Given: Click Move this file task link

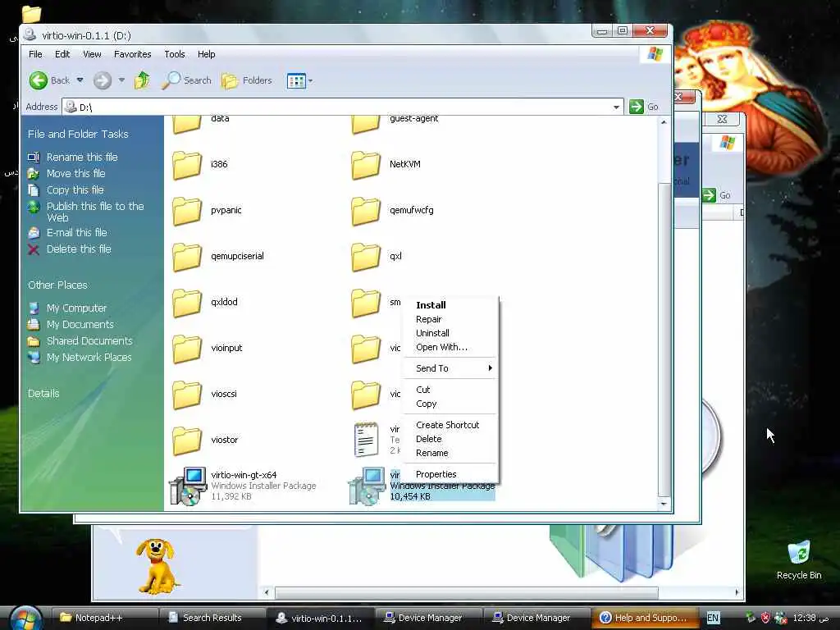Looking at the screenshot, I should (75, 174).
